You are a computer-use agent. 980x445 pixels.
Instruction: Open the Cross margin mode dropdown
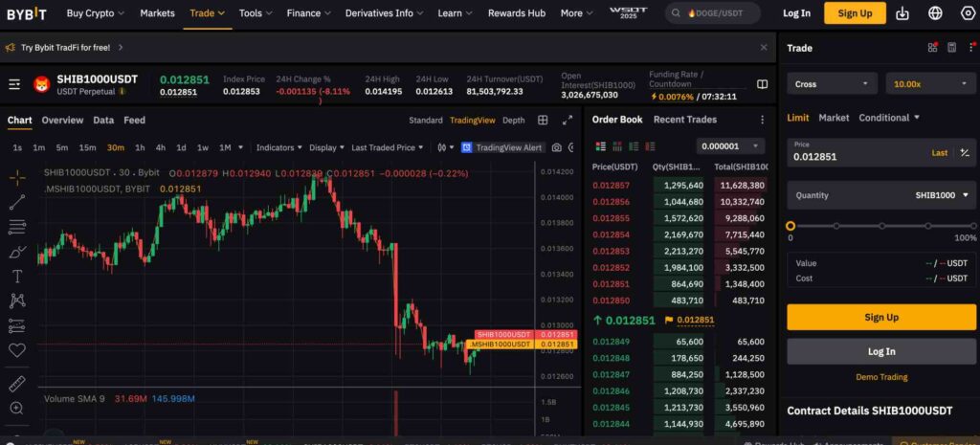[x=832, y=84]
